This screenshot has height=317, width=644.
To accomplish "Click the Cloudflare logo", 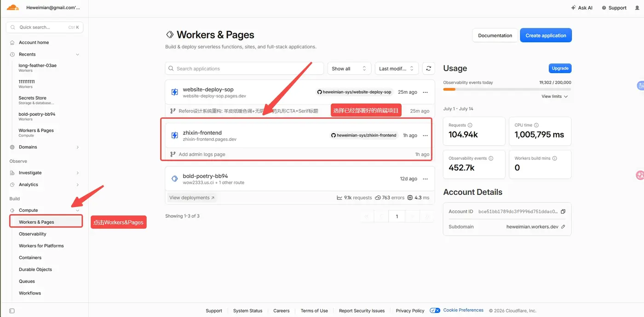I will tap(13, 7).
